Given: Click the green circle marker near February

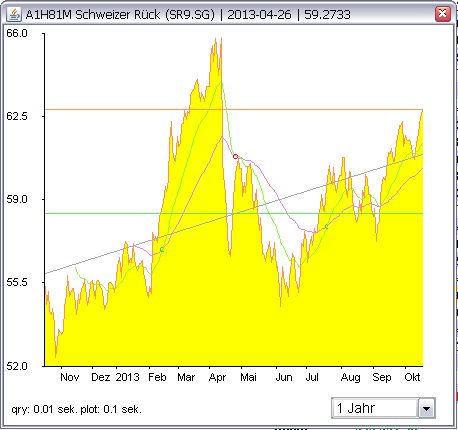Looking at the screenshot, I should 162,249.
